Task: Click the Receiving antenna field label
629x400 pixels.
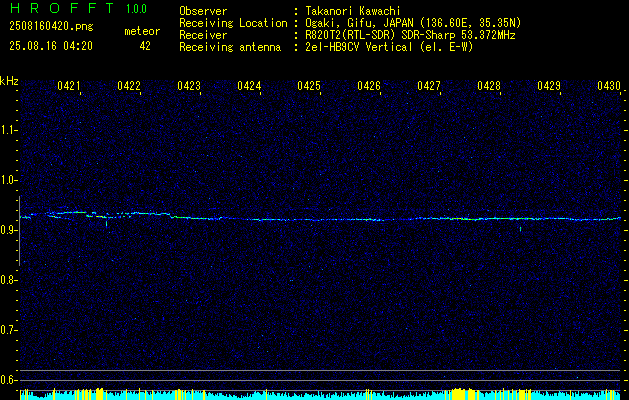Action: (x=230, y=47)
